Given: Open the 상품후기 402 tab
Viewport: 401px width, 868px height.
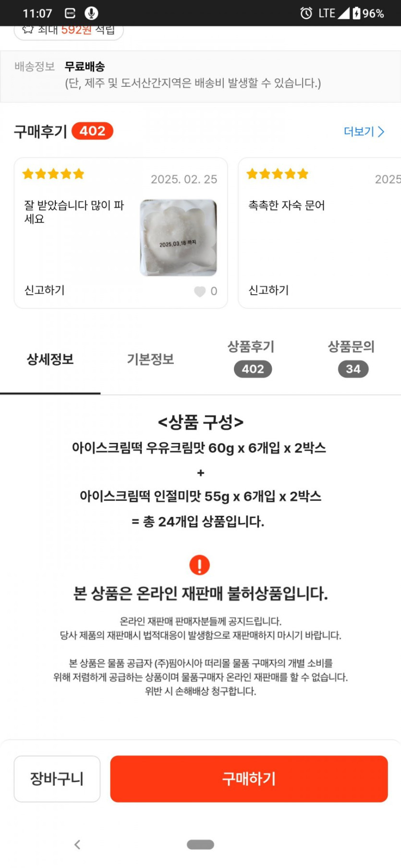Looking at the screenshot, I should point(251,357).
